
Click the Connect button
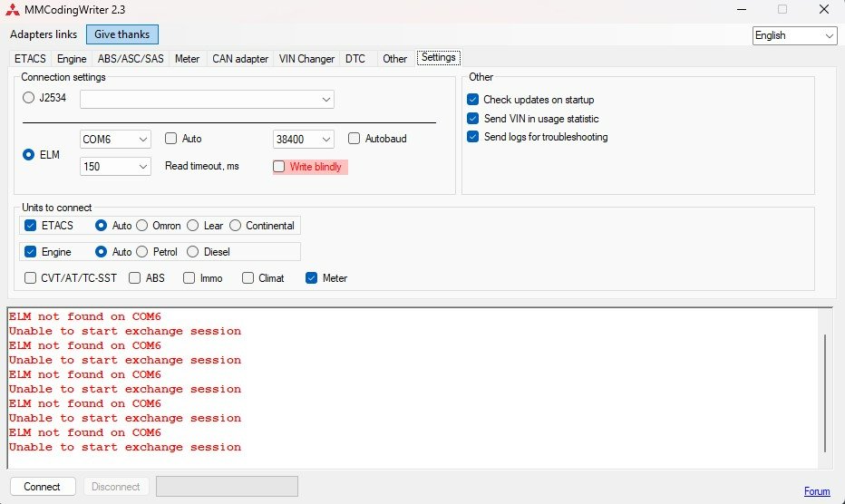click(x=43, y=487)
